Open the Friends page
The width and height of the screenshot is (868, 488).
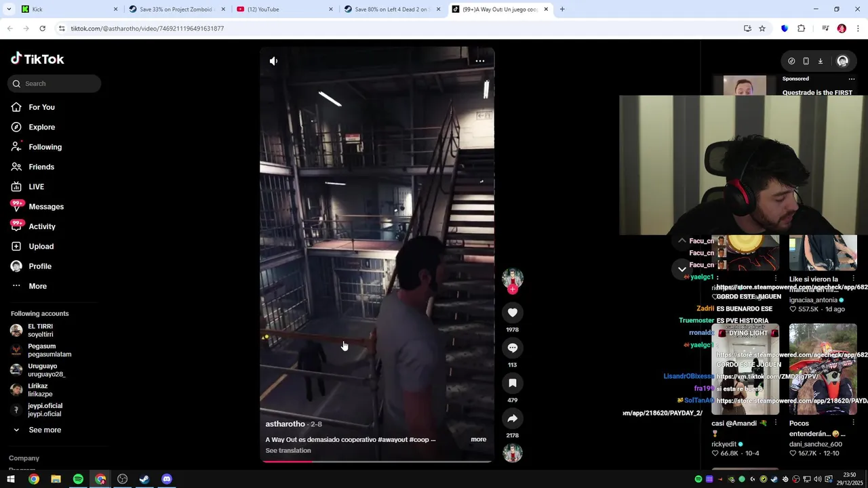(x=41, y=167)
